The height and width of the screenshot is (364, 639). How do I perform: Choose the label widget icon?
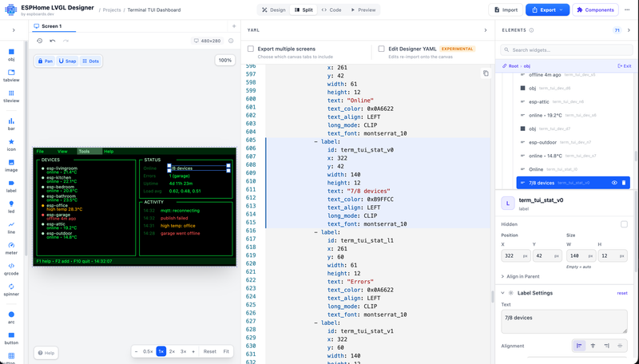click(x=11, y=186)
